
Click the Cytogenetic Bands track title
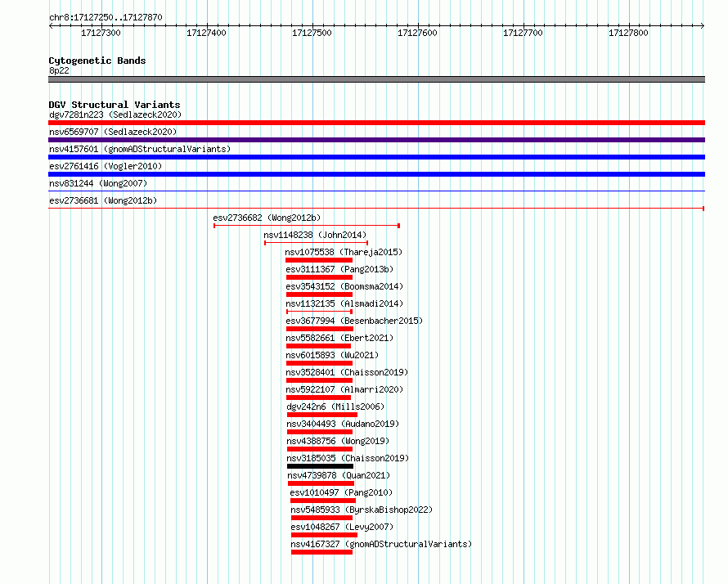coord(97,61)
